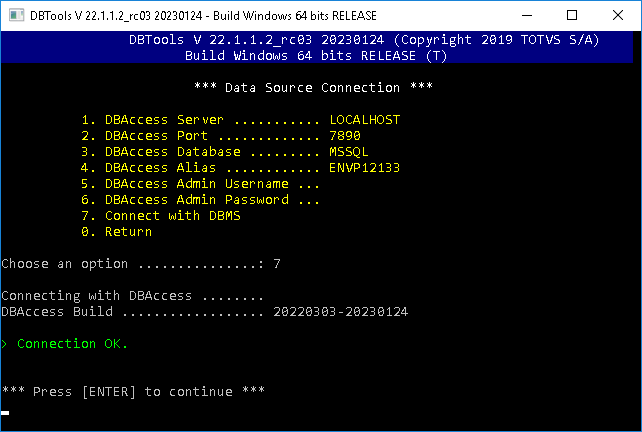The width and height of the screenshot is (642, 432).
Task: Click the DBAccess Build version line
Action: (204, 312)
